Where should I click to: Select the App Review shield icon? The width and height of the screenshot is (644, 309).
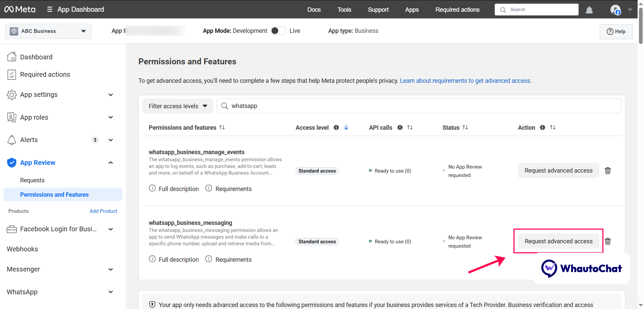point(12,163)
